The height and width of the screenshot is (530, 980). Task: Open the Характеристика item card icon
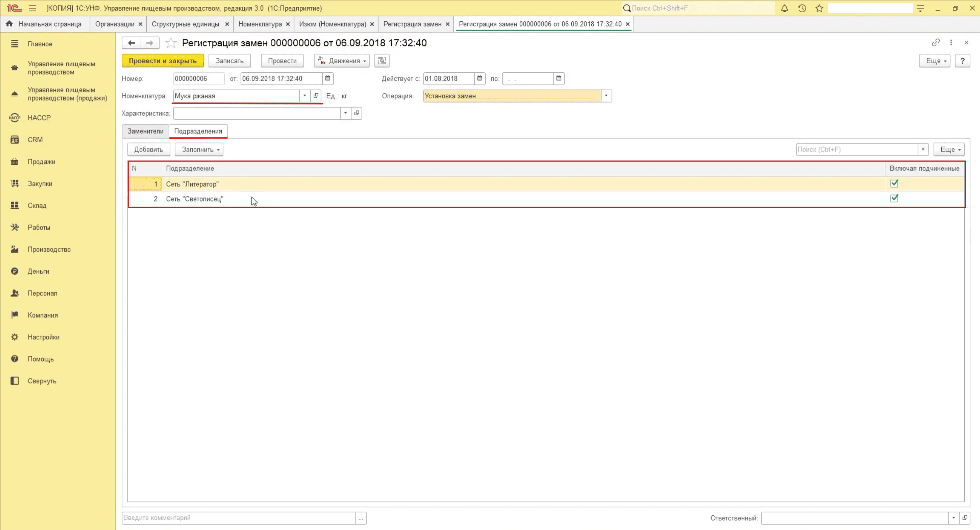(357, 113)
